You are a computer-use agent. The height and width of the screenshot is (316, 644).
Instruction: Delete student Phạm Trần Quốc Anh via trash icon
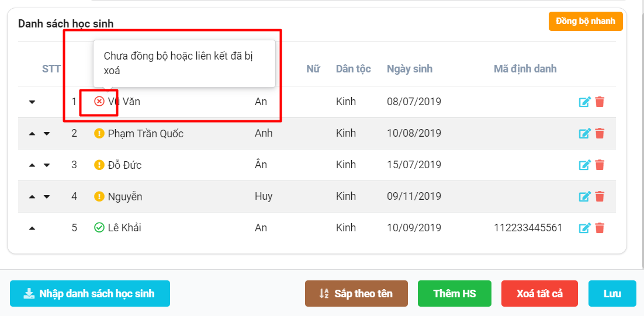click(600, 134)
